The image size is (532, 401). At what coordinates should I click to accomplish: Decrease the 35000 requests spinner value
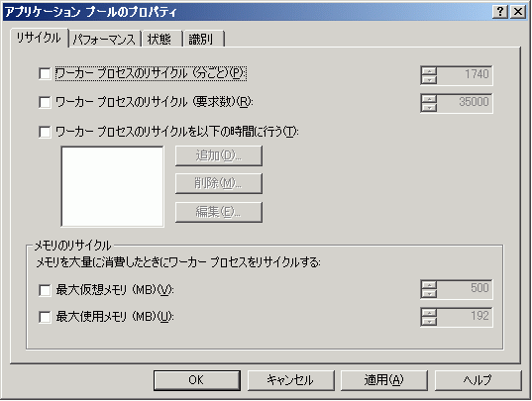[430, 108]
